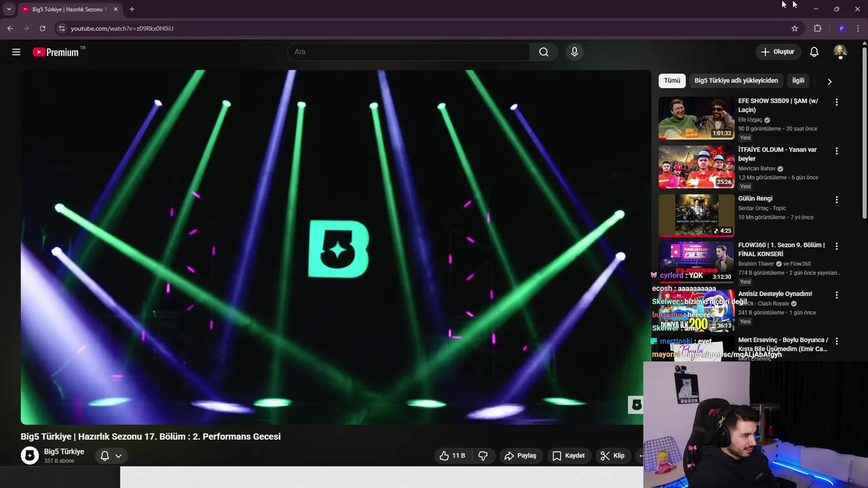Open Gülün Rengi video thumbnail

[x=696, y=216]
